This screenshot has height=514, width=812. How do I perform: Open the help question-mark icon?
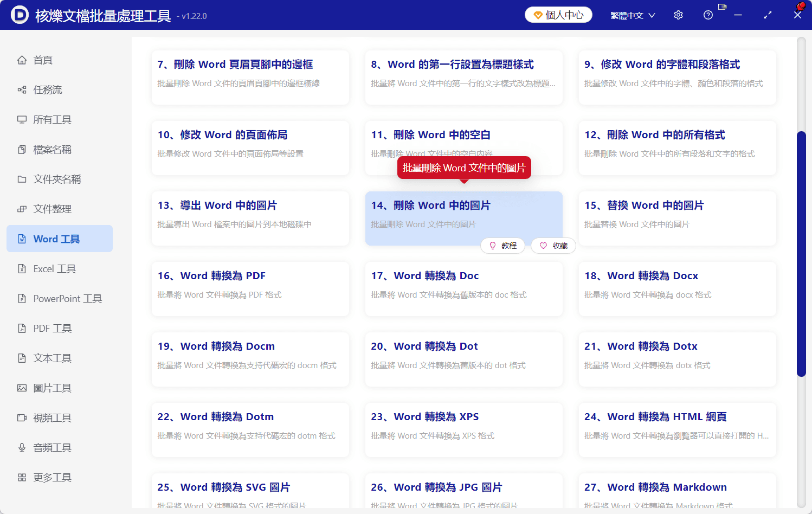pyautogui.click(x=708, y=15)
